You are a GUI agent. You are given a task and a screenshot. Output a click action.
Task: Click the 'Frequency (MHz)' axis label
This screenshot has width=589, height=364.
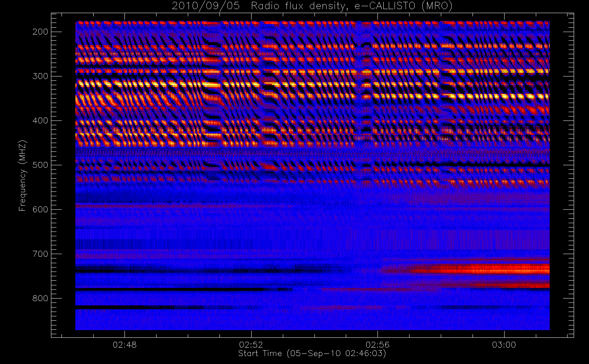23,175
